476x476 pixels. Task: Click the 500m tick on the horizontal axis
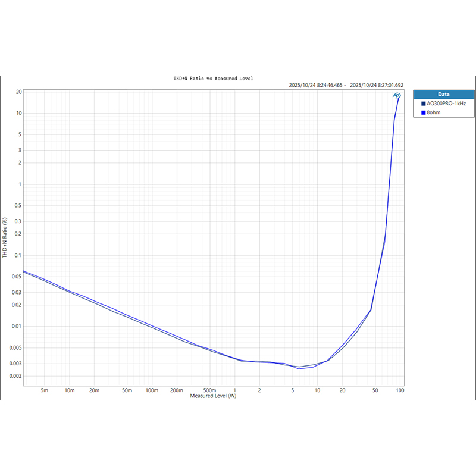(x=209, y=390)
